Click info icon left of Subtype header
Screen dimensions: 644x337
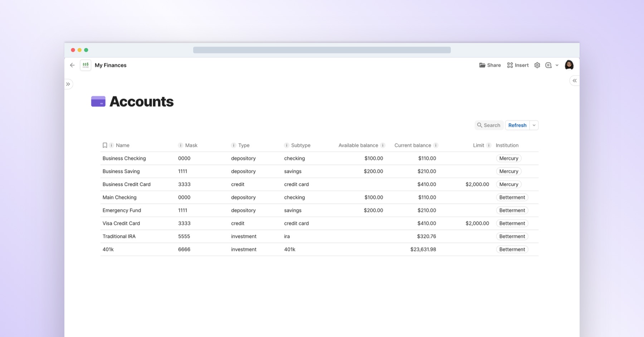pyautogui.click(x=286, y=145)
